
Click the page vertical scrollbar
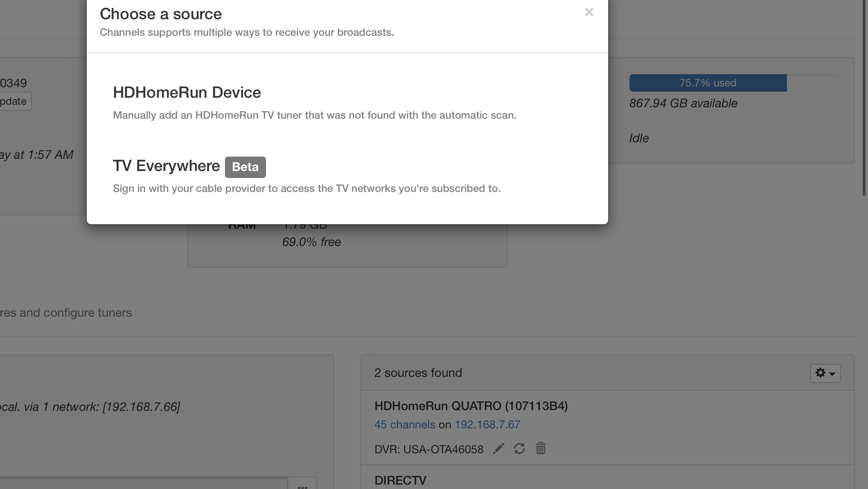[864, 98]
